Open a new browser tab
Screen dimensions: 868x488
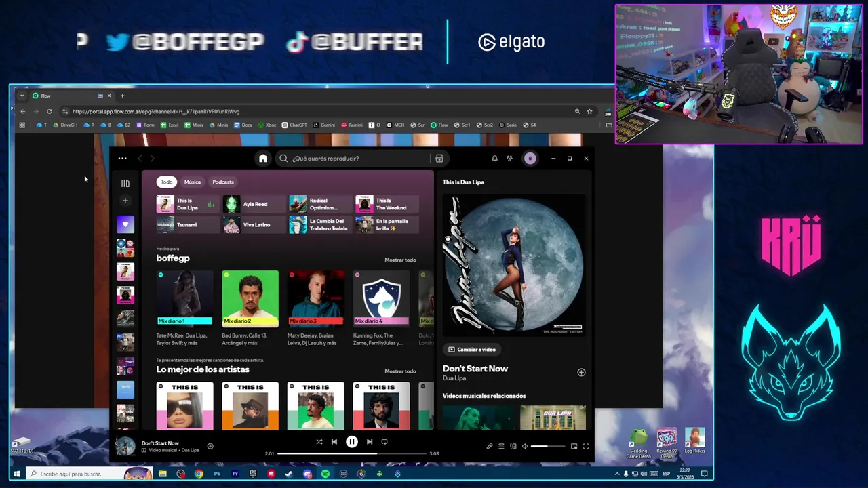coord(122,96)
